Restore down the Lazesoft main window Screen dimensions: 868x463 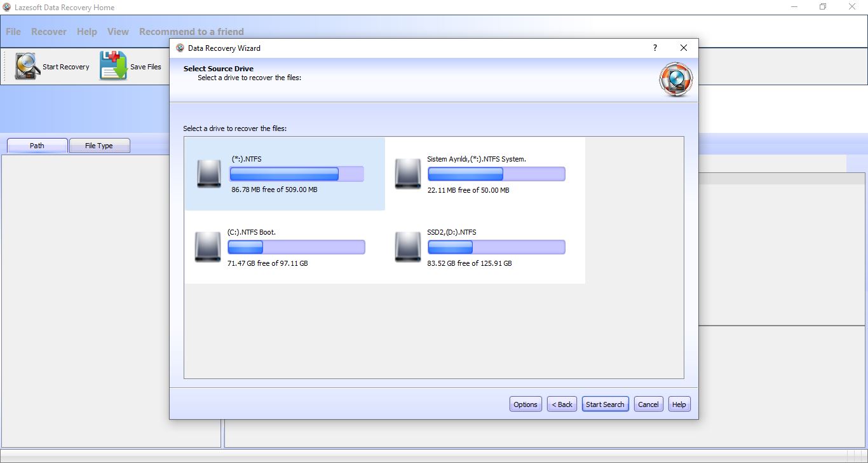click(823, 7)
